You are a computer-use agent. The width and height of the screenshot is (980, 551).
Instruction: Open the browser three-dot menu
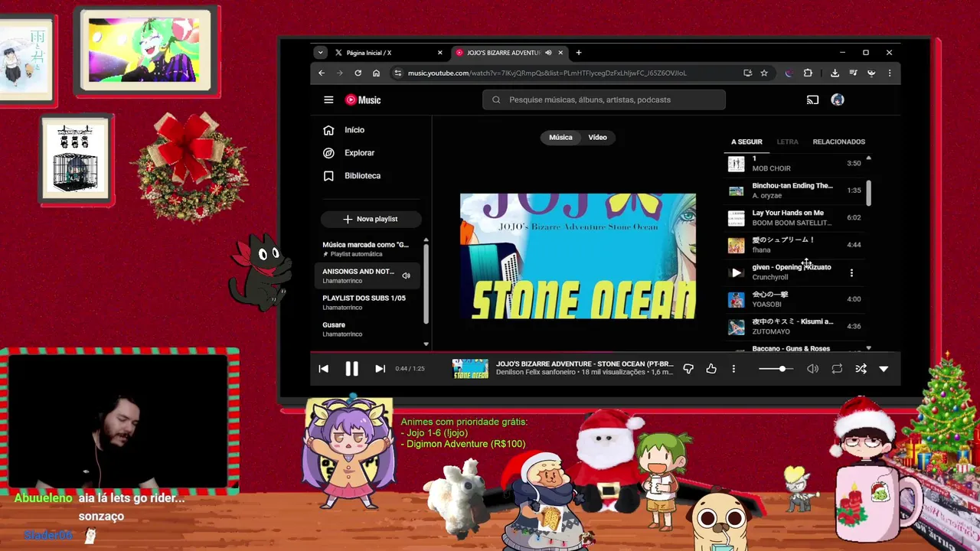click(x=890, y=73)
